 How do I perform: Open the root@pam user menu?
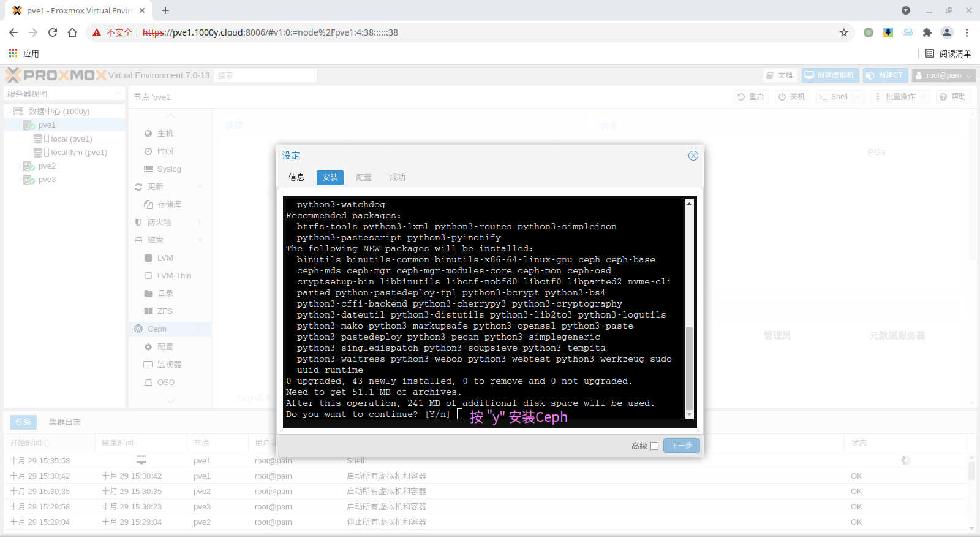pyautogui.click(x=943, y=75)
